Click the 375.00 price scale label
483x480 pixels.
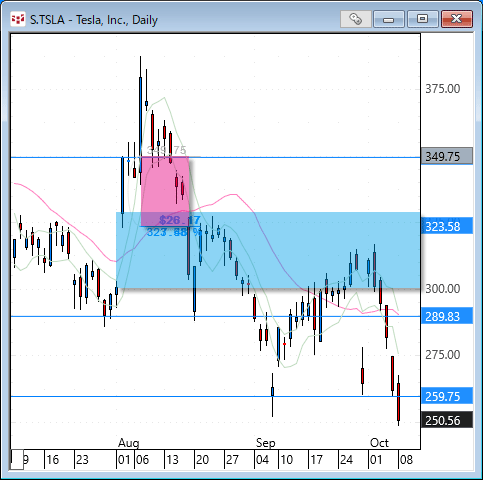(x=442, y=89)
